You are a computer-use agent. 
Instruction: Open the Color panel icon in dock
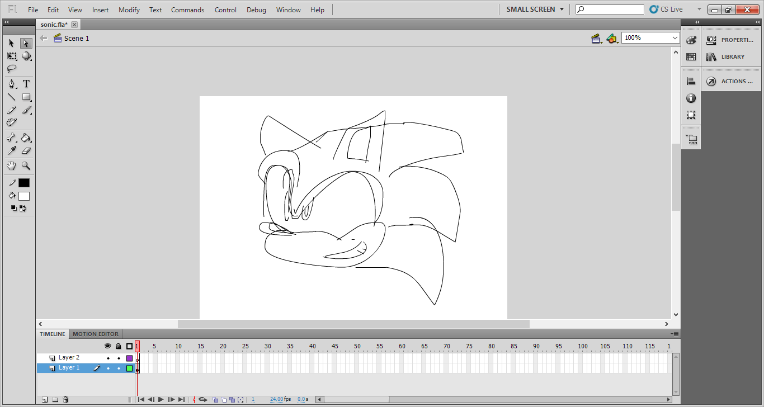click(691, 40)
